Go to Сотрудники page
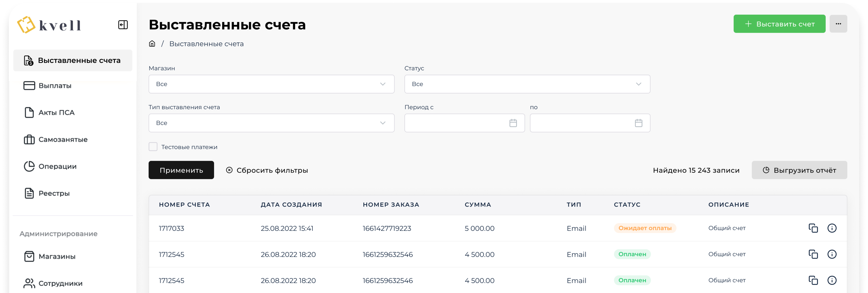 point(53,284)
